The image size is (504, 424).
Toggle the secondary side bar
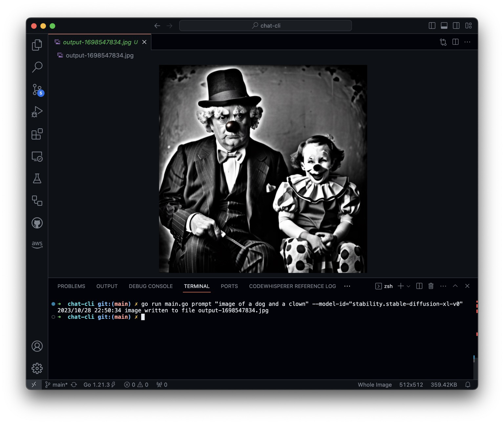456,26
